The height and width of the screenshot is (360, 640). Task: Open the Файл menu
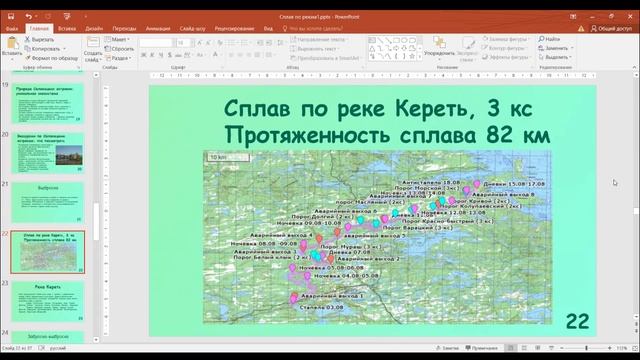click(12, 29)
